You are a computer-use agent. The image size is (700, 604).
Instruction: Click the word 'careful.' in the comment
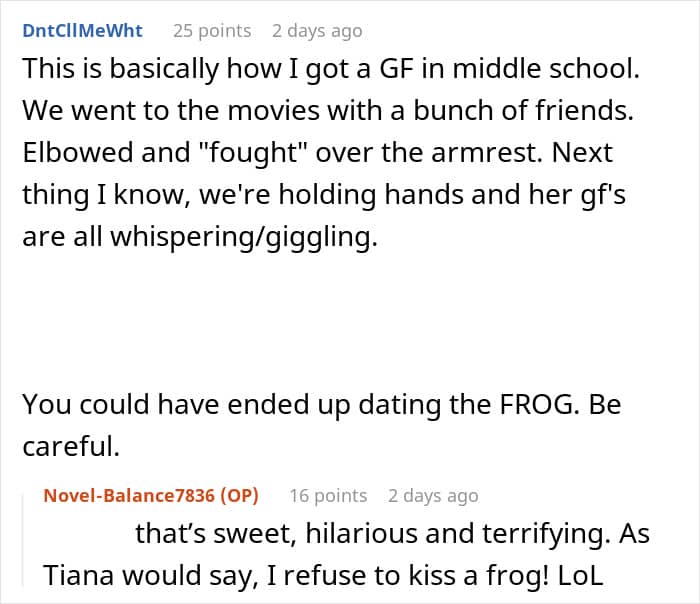click(x=70, y=447)
